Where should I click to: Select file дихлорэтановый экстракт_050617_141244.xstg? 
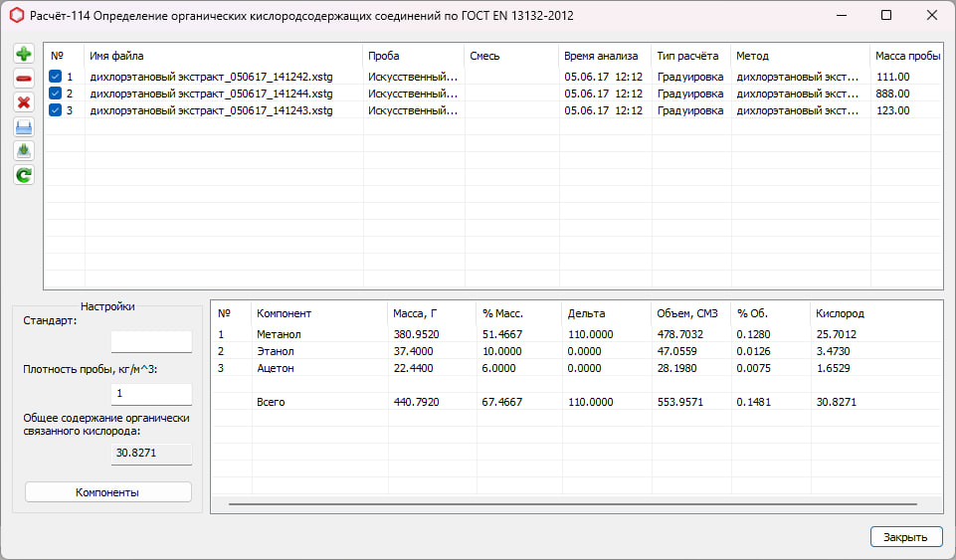(211, 93)
